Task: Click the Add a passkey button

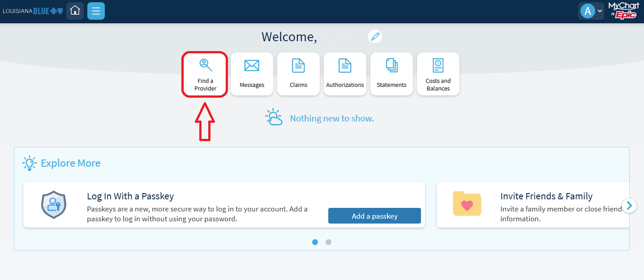Action: (374, 215)
